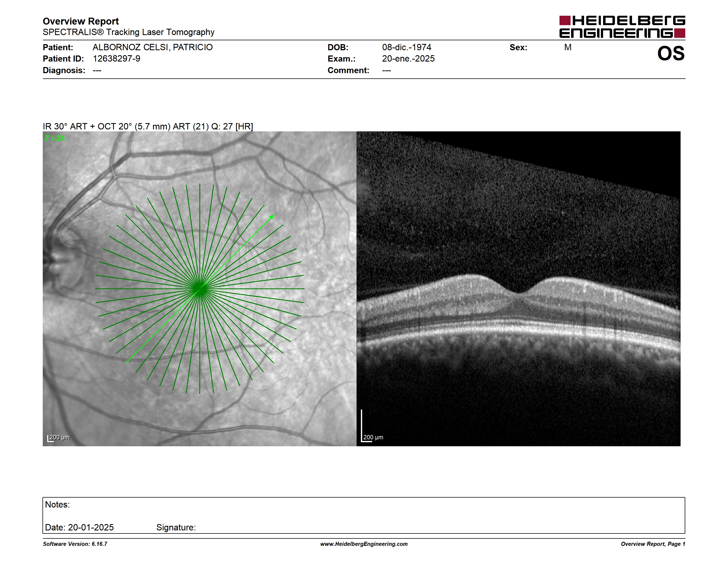728x563 pixels.
Task: Click 'Software Version: 6.16.7' footer text
Action: [75, 544]
